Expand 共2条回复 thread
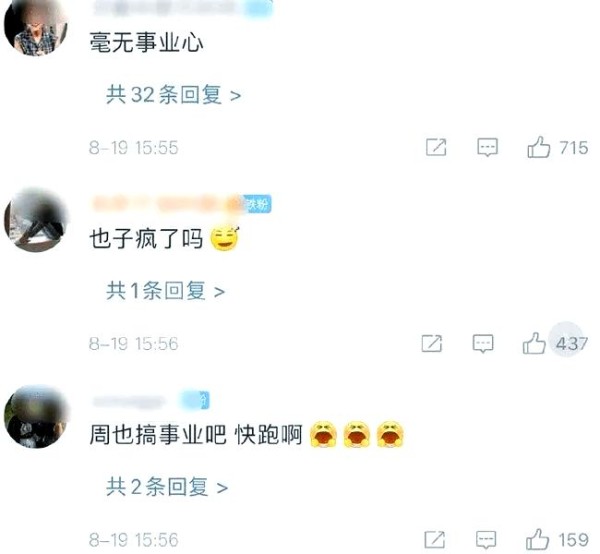The width and height of the screenshot is (600, 554). pyautogui.click(x=167, y=487)
